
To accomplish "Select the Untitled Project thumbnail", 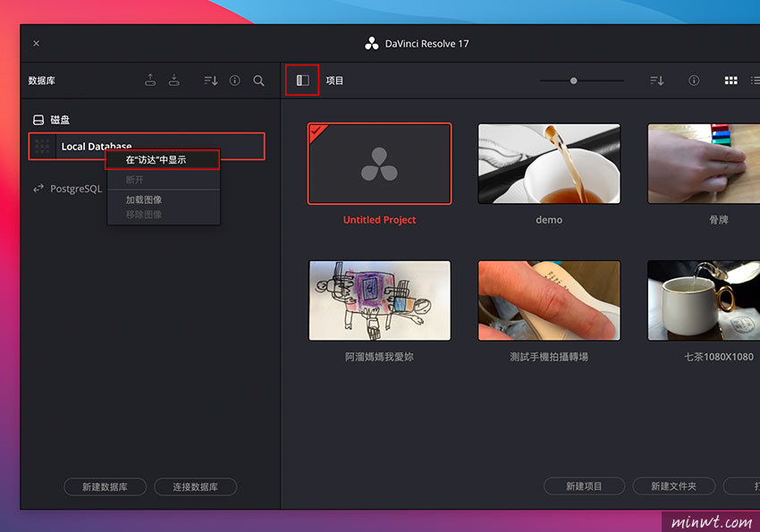I will [379, 164].
